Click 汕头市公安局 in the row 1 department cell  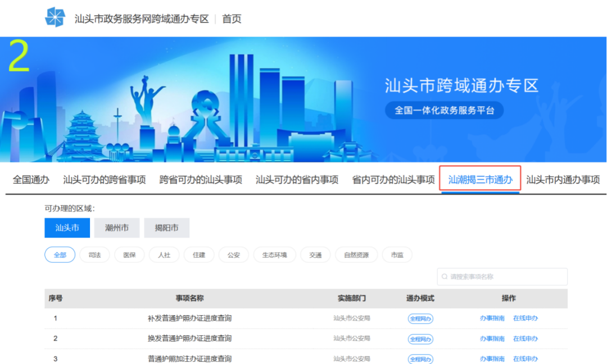[352, 318]
